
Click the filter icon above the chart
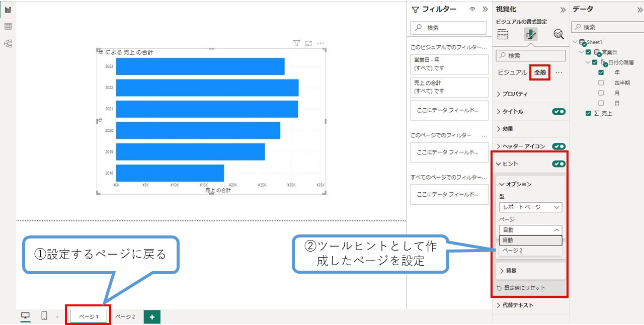pos(297,44)
